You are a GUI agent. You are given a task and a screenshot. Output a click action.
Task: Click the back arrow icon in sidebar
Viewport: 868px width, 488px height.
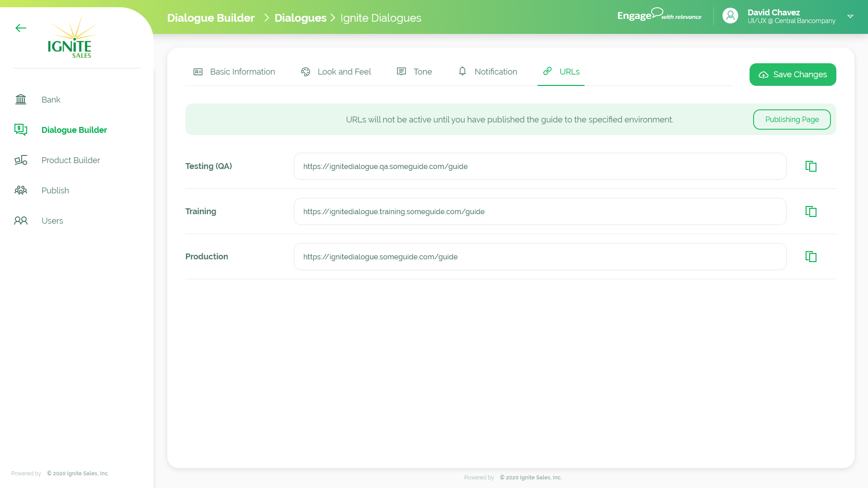pyautogui.click(x=21, y=28)
